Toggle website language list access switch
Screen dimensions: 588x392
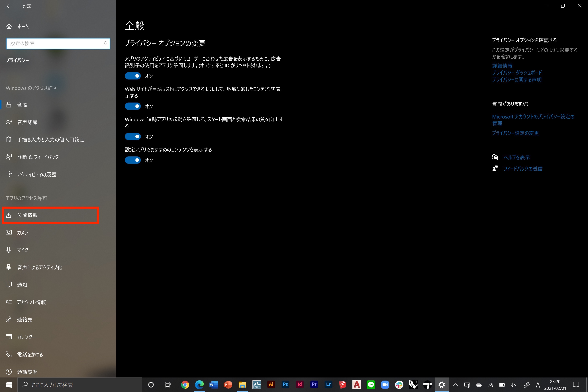click(133, 106)
